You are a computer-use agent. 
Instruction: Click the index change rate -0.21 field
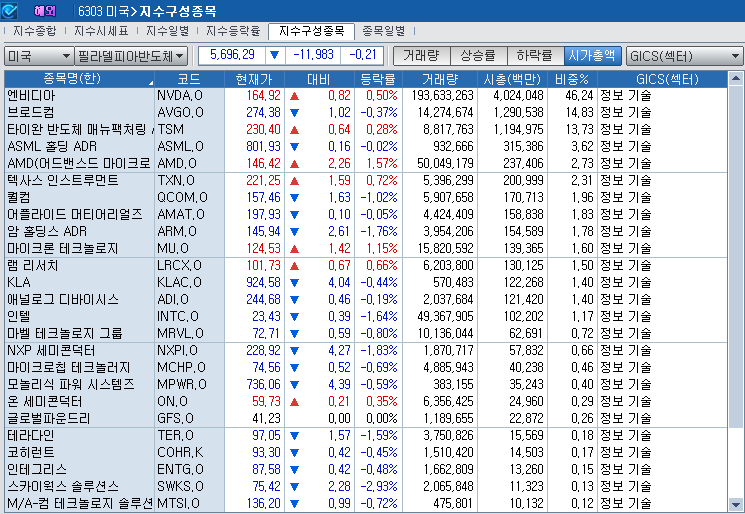tap(363, 55)
